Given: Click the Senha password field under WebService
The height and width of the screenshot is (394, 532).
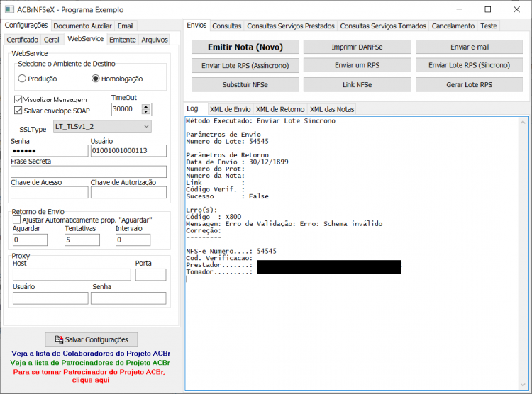Looking at the screenshot, I should (50, 150).
